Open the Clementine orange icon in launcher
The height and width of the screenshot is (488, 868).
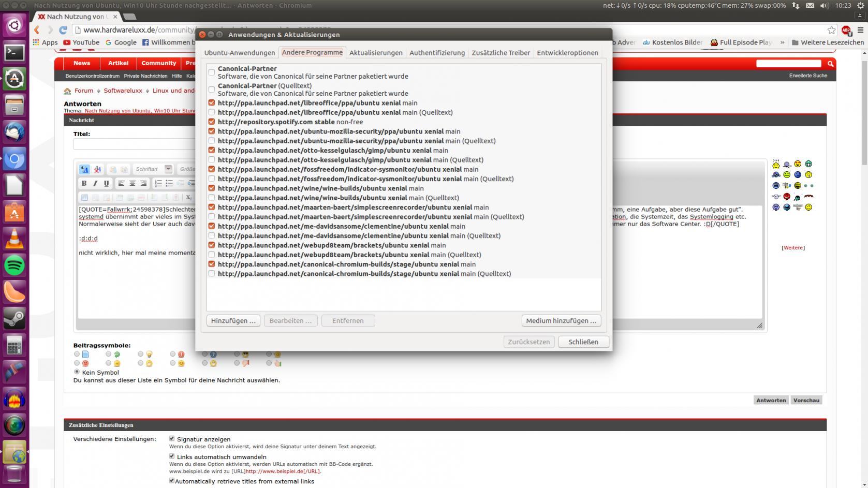coord(14,292)
